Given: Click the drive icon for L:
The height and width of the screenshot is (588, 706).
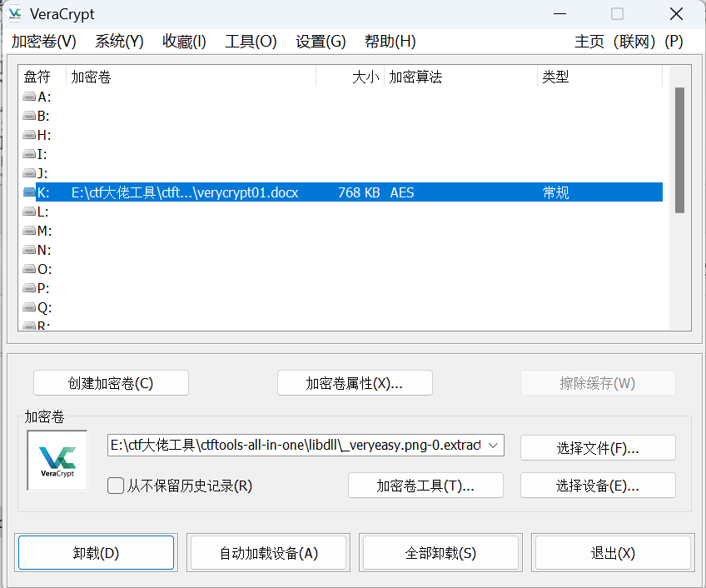Looking at the screenshot, I should pyautogui.click(x=29, y=212).
